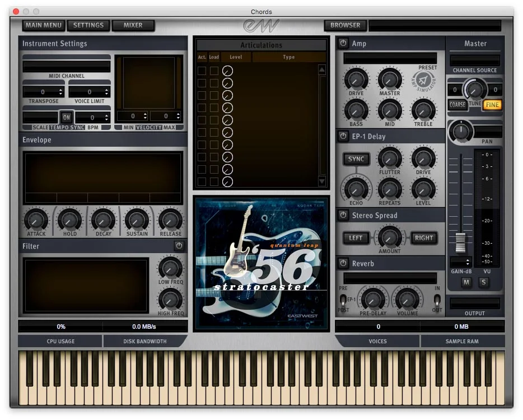Click the filter LOW FREQ knob

tap(170, 268)
